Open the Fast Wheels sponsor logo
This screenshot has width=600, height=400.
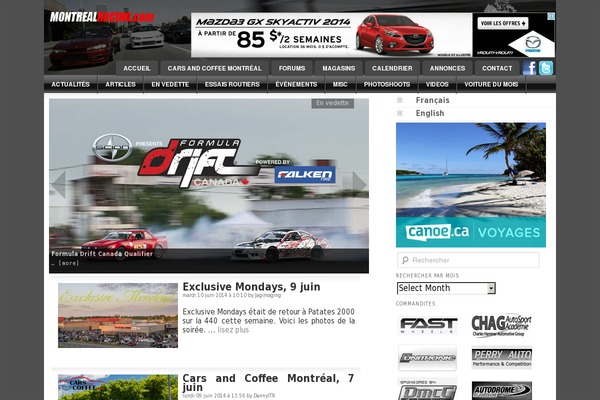click(x=428, y=325)
